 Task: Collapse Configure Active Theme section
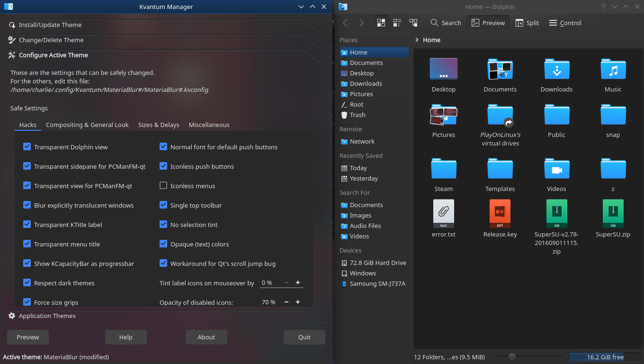(x=166, y=55)
